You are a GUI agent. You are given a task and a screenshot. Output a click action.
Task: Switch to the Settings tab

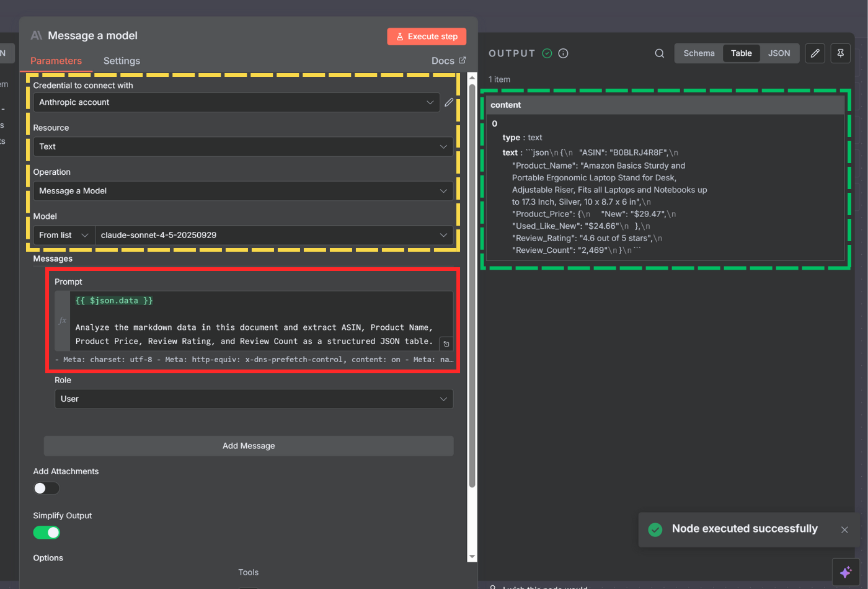[122, 61]
